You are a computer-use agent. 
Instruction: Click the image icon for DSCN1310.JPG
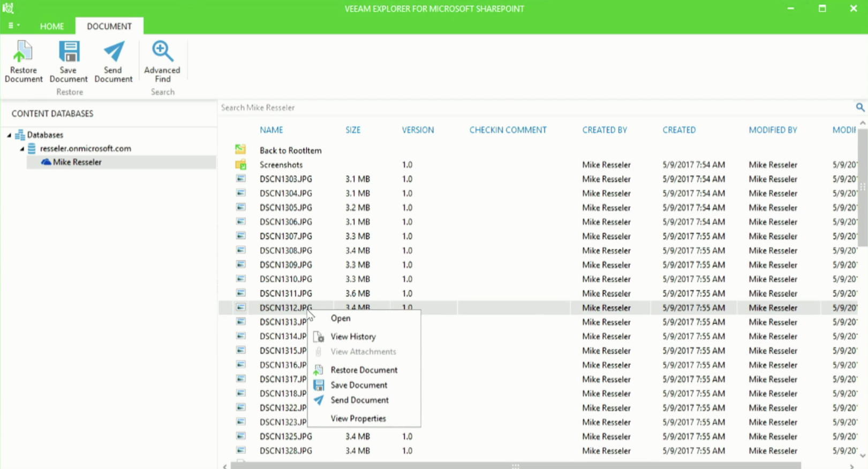(241, 279)
